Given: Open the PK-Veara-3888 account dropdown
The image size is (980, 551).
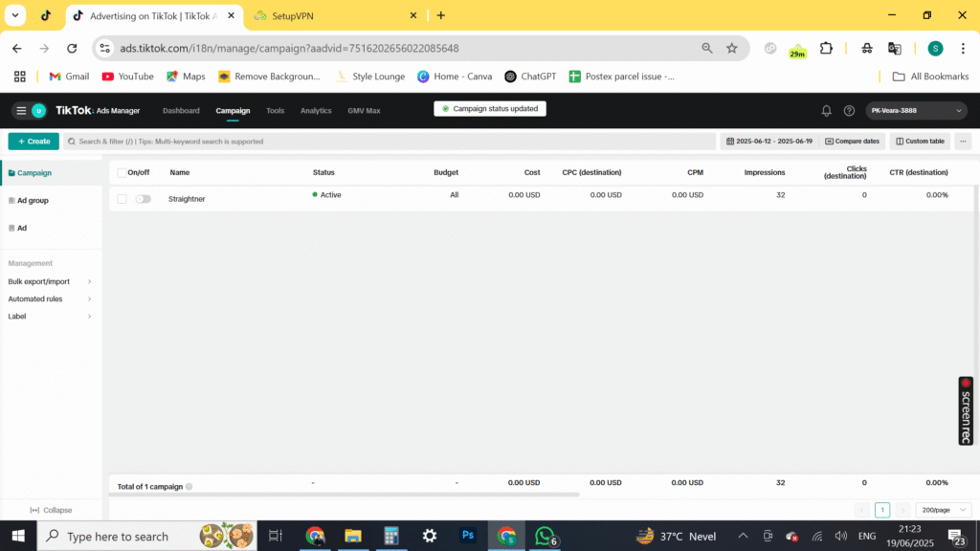Looking at the screenshot, I should (x=918, y=111).
